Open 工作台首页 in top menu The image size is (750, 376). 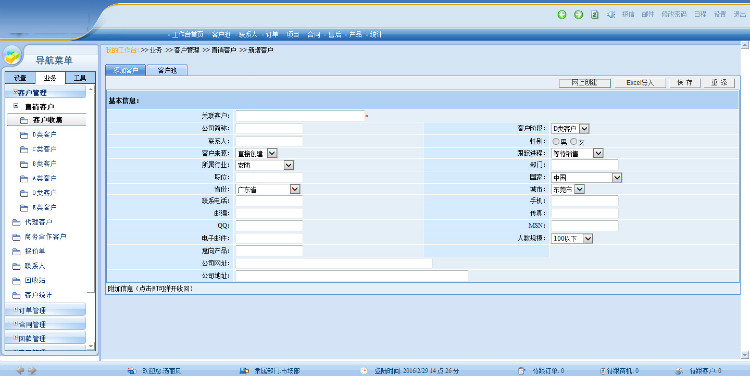click(x=188, y=34)
